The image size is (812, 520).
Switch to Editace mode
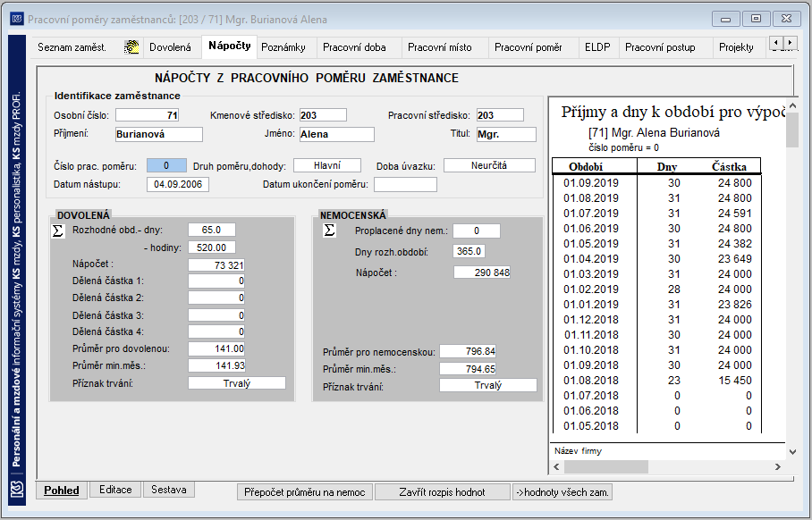click(115, 490)
